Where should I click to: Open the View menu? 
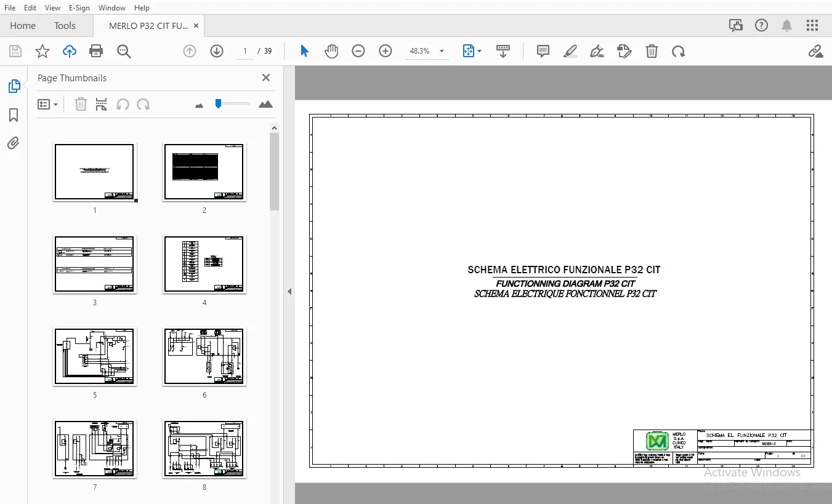click(52, 8)
